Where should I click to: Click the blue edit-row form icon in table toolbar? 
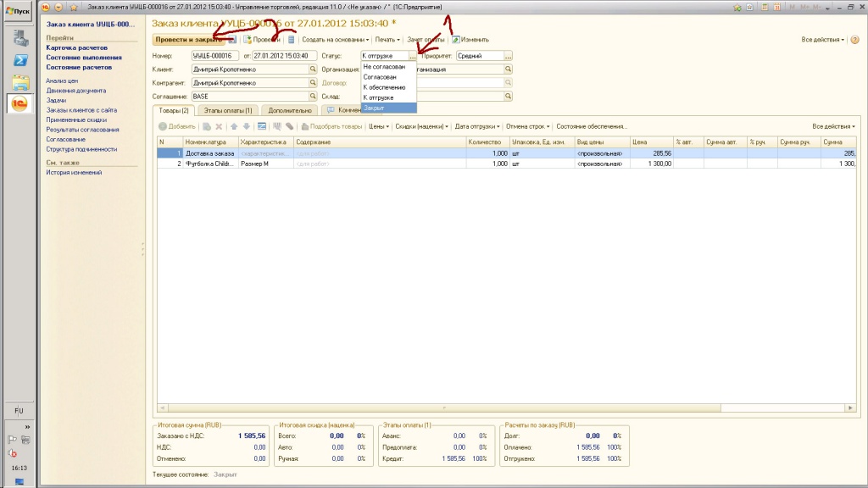point(262,127)
